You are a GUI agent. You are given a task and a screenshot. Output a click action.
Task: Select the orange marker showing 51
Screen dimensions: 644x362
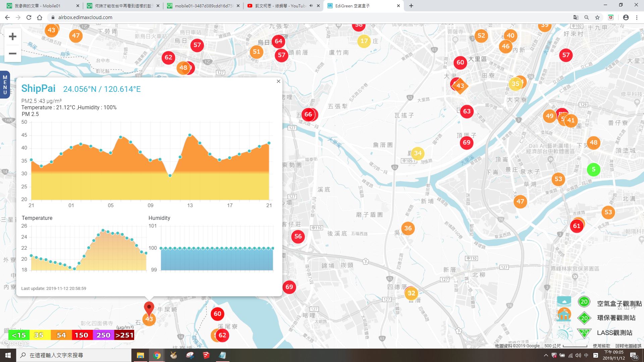tap(257, 52)
